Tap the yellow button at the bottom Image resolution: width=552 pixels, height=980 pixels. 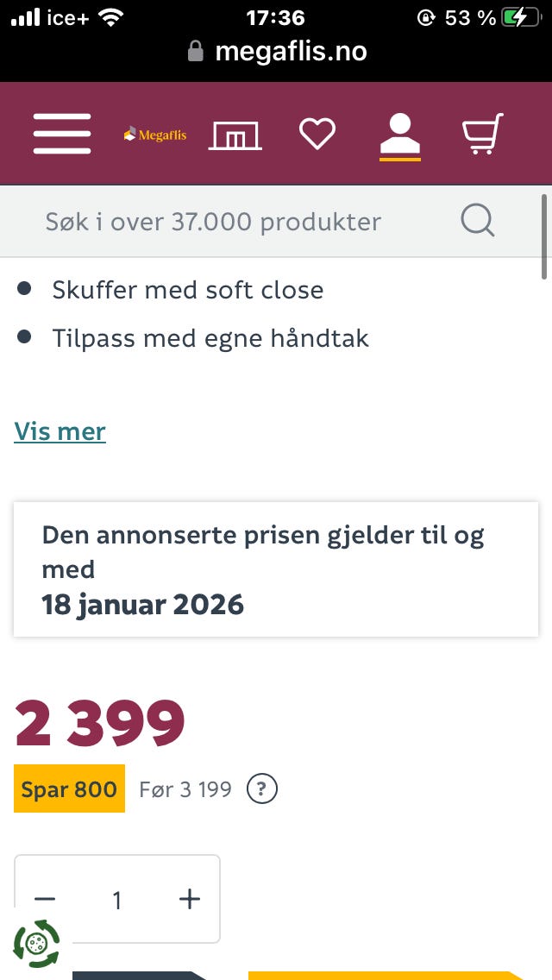click(387, 976)
